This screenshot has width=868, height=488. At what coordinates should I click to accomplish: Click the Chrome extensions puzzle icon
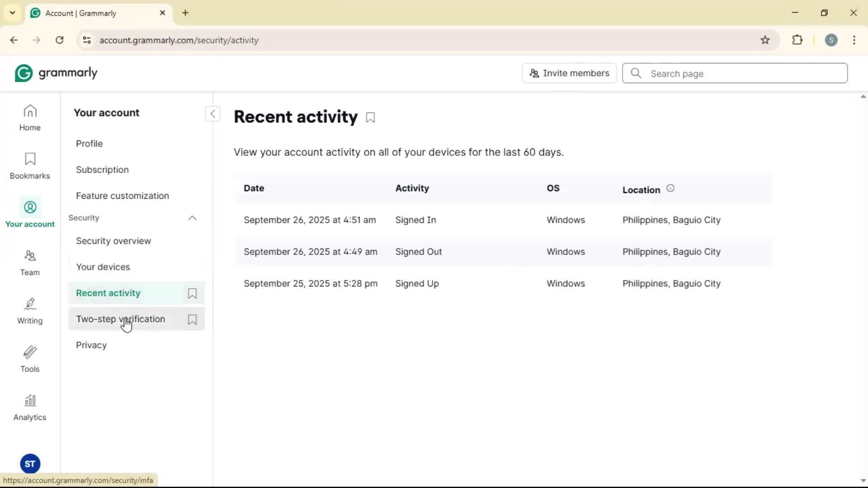point(797,40)
